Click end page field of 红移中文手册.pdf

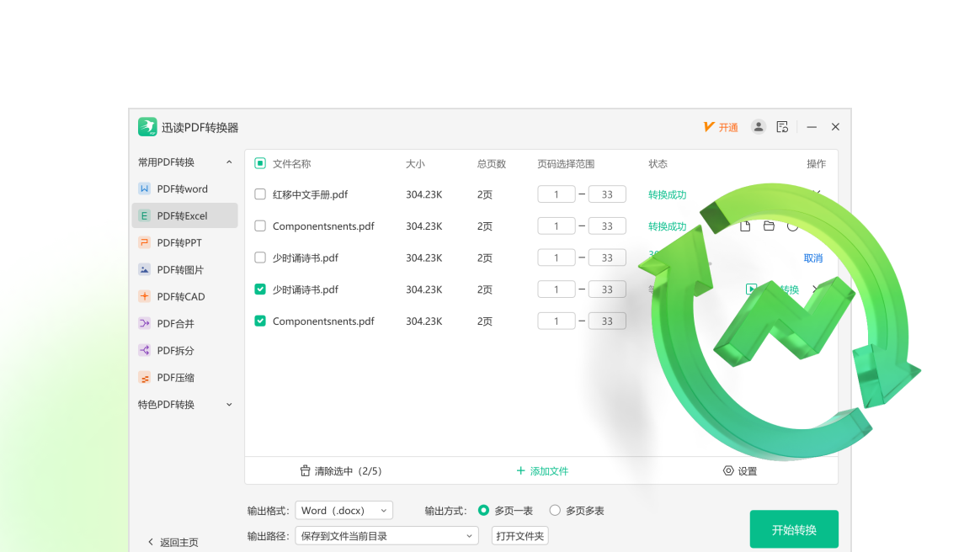(x=607, y=194)
